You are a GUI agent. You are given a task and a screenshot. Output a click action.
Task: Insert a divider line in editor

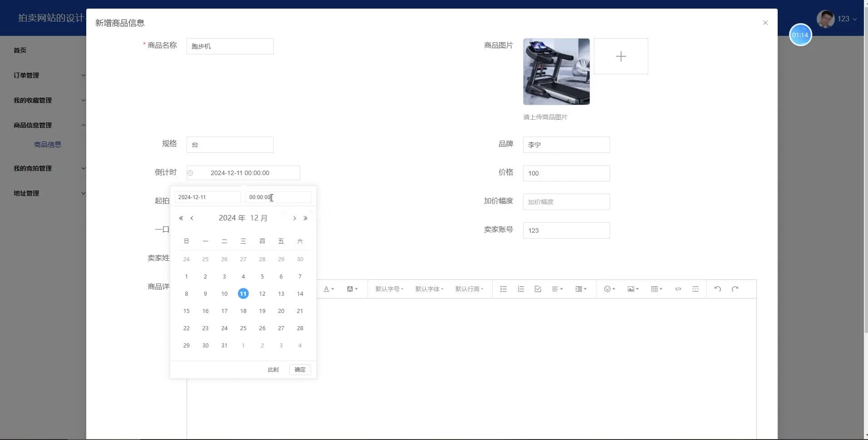coord(695,289)
